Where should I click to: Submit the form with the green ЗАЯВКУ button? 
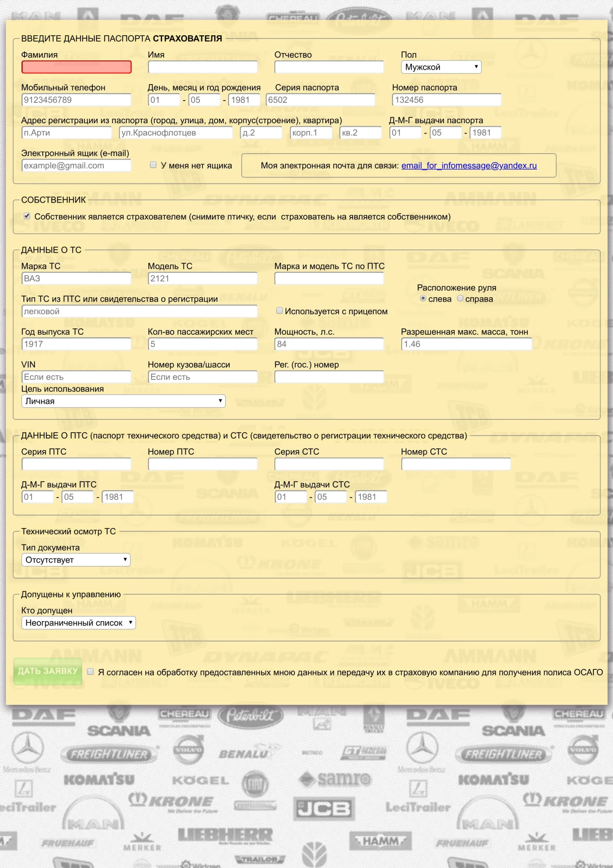(x=47, y=671)
